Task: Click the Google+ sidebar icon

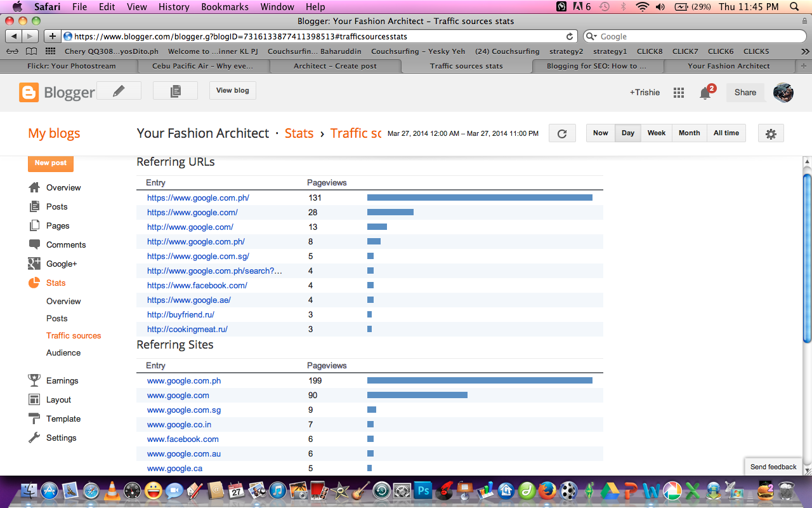Action: (x=34, y=264)
